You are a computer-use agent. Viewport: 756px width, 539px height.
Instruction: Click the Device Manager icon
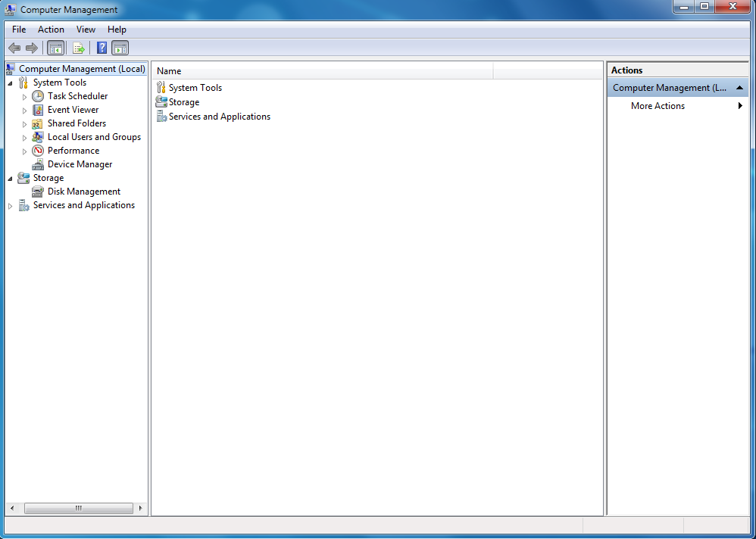point(38,165)
